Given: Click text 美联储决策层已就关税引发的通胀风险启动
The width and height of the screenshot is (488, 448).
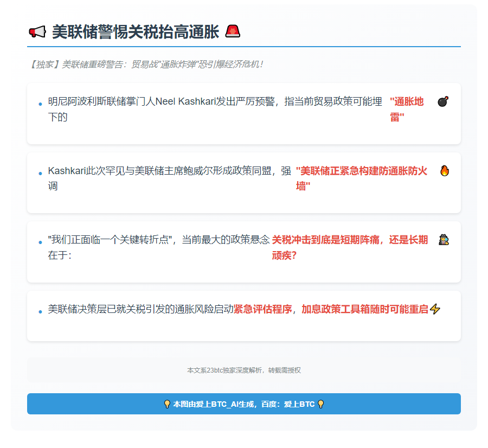Looking at the screenshot, I should [140, 309].
